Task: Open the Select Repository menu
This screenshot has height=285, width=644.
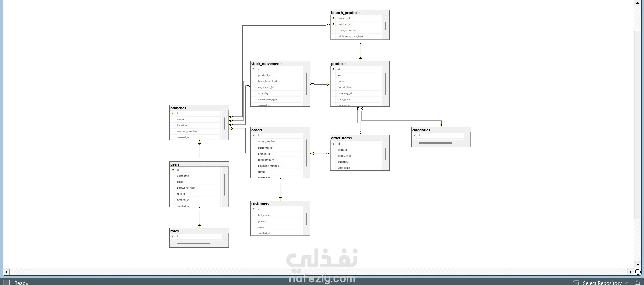Action: coord(602,283)
